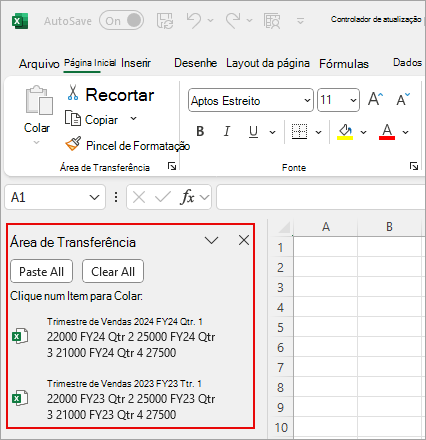Click the Paste All button
This screenshot has width=426, height=440.
click(x=41, y=271)
